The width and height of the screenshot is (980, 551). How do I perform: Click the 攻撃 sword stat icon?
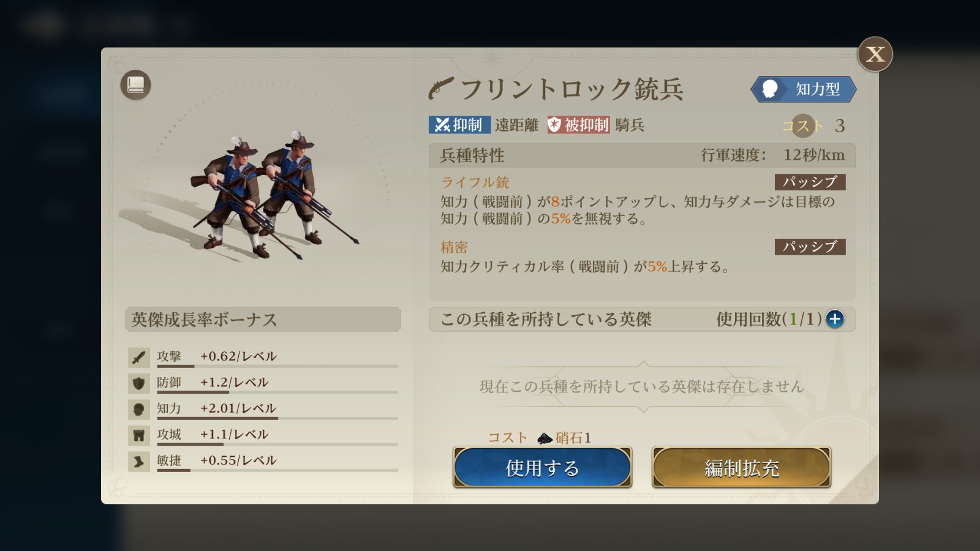point(139,357)
